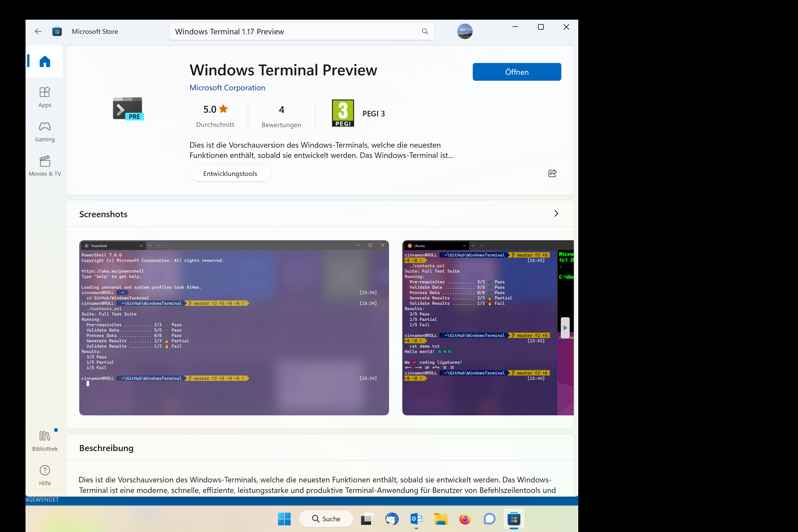798x532 pixels.
Task: Minimize the Microsoft Store window
Action: pos(515,27)
